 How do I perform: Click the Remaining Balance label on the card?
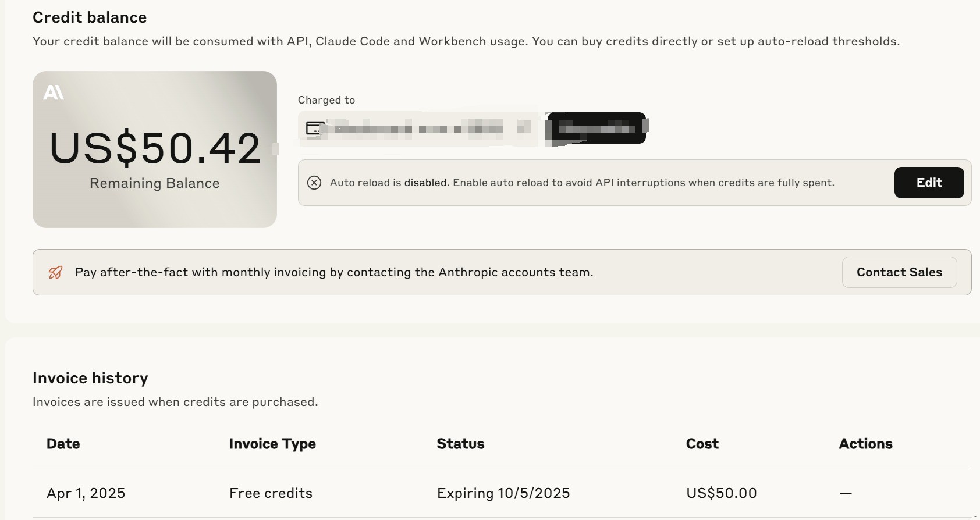click(155, 183)
